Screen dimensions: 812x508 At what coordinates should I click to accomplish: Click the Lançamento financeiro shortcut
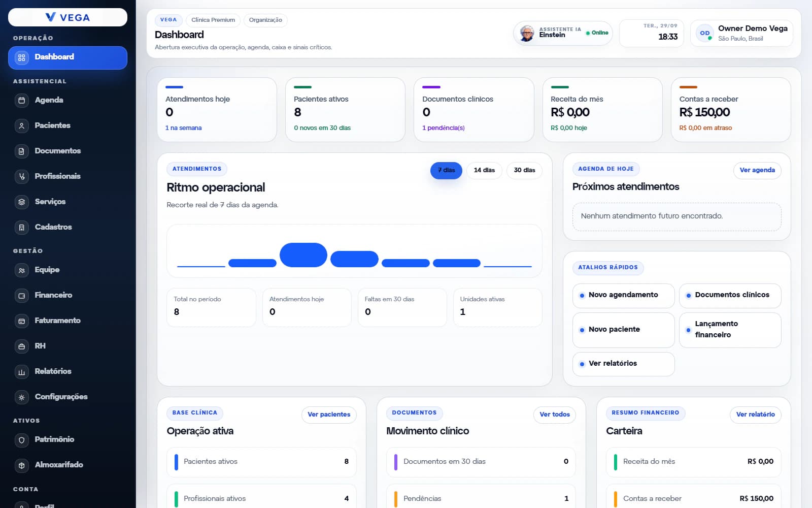[730, 330]
